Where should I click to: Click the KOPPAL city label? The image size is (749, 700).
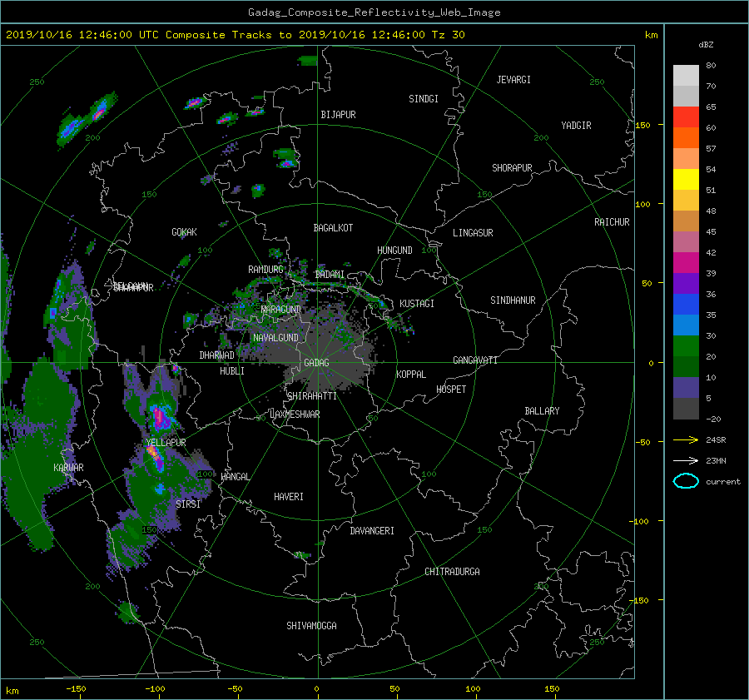[411, 375]
